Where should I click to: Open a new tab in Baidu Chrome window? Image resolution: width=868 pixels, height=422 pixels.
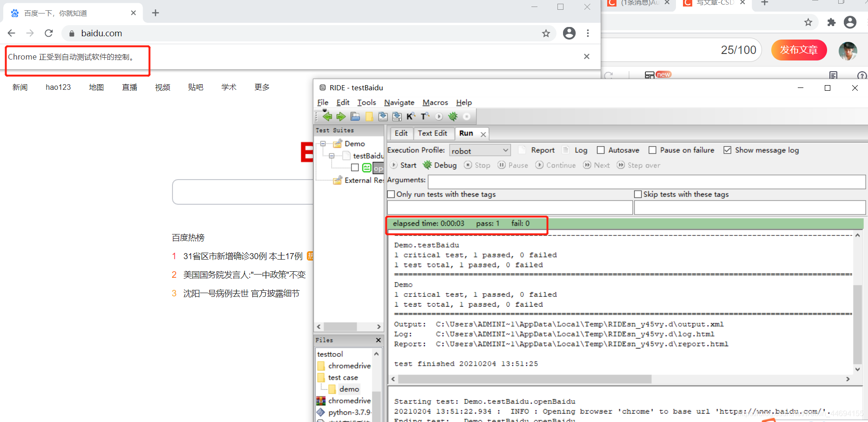(155, 13)
